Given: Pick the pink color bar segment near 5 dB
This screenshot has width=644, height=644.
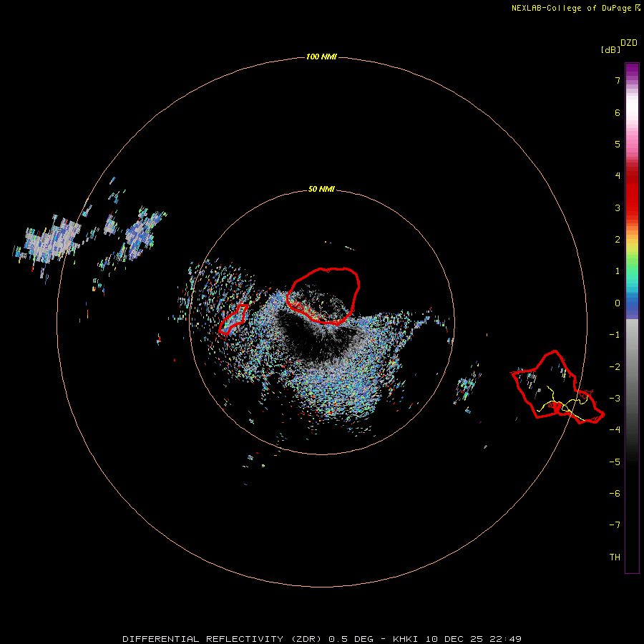Looking at the screenshot, I should click(x=632, y=144).
